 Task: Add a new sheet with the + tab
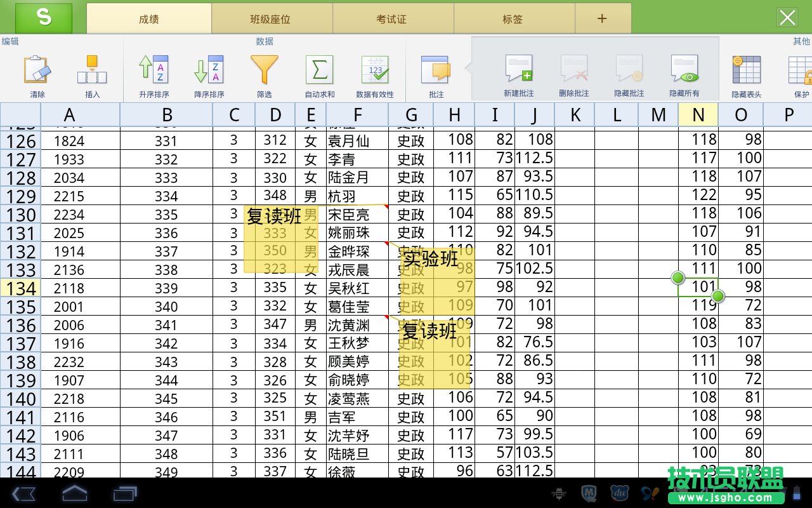(602, 18)
